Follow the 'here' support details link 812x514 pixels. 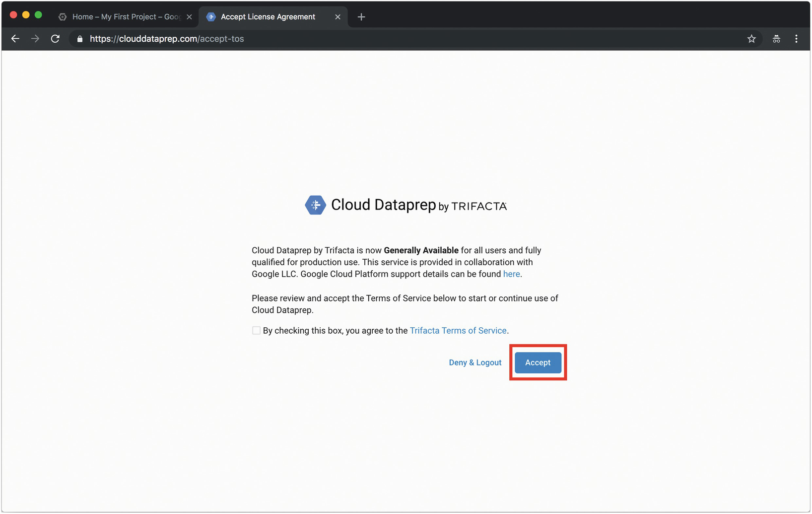[511, 274]
